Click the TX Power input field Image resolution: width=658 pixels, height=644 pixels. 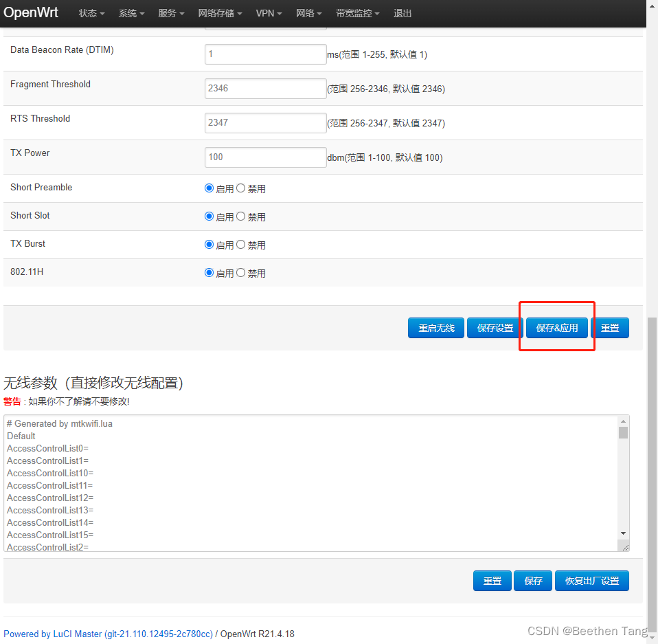click(266, 157)
